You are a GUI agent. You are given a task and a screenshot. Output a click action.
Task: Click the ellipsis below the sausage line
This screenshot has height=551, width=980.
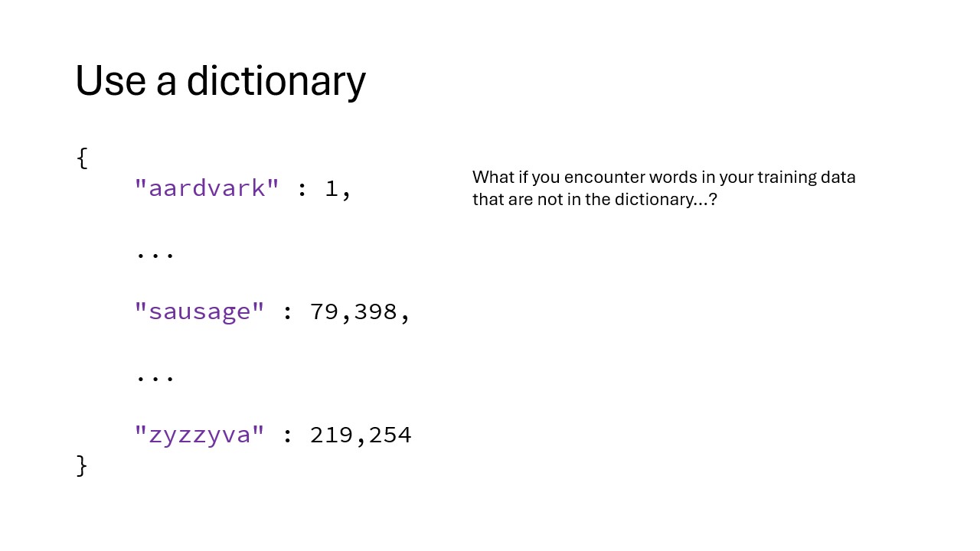pyautogui.click(x=155, y=377)
